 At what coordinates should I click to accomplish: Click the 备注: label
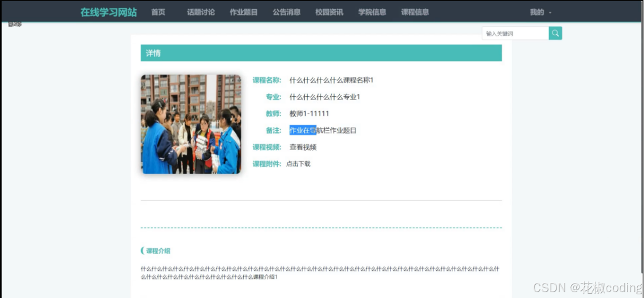[x=274, y=130]
